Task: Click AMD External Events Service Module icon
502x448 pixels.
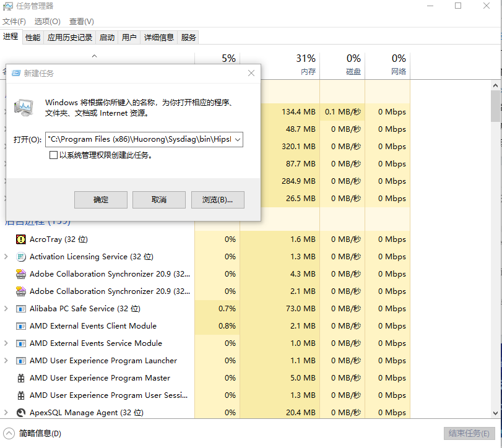Action: click(x=21, y=343)
